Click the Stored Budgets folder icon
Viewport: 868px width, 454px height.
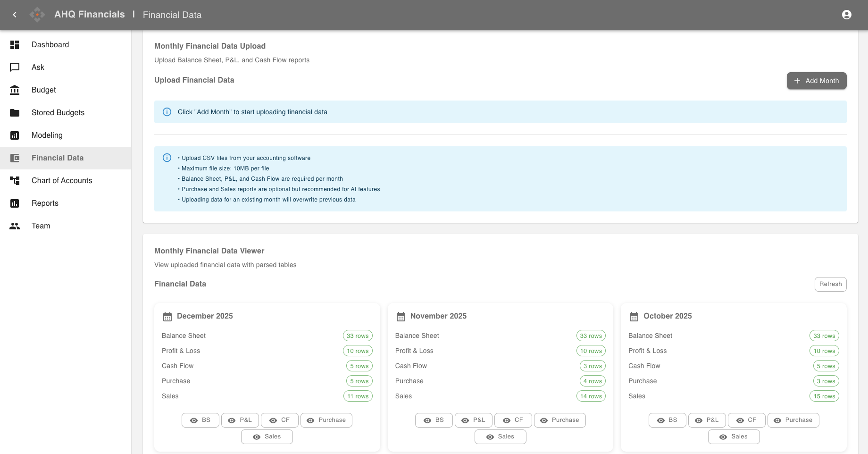click(x=15, y=113)
